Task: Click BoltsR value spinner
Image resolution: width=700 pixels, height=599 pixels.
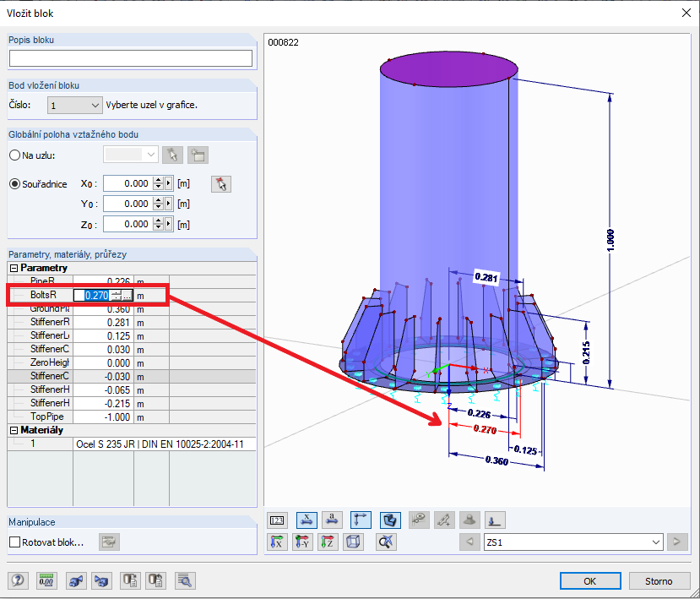Action: (x=116, y=295)
